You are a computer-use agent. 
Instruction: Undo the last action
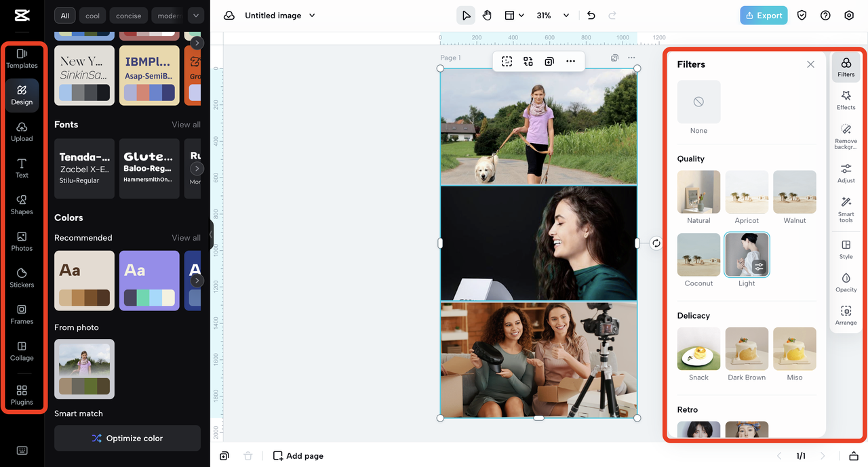click(x=591, y=16)
